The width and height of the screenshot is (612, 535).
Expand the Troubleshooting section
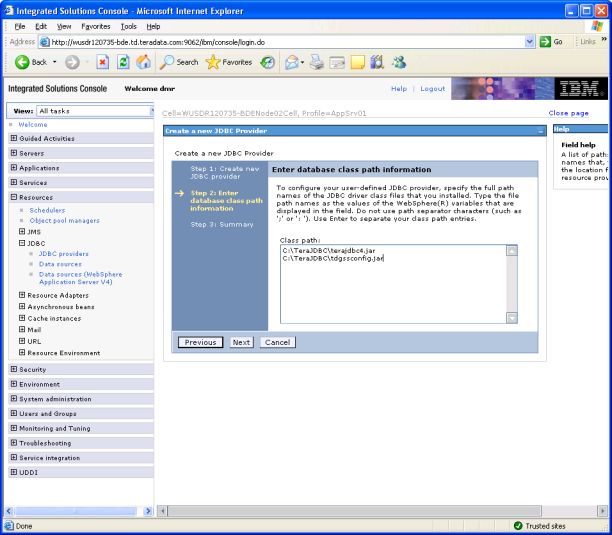[x=14, y=443]
